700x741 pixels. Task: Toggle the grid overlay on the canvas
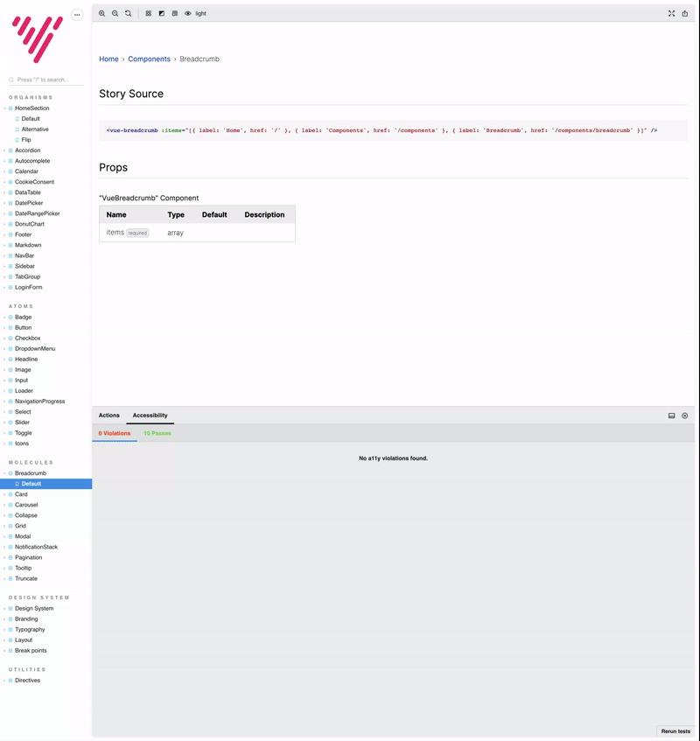(149, 13)
